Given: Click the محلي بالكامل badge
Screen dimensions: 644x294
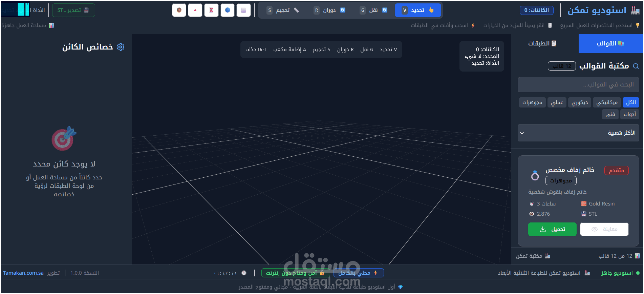Looking at the screenshot, I should 359,273.
